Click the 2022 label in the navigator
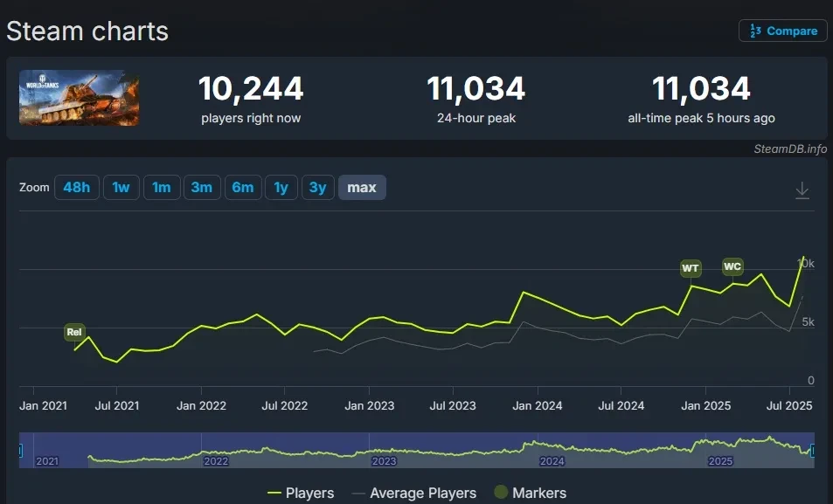833x504 pixels. [216, 461]
